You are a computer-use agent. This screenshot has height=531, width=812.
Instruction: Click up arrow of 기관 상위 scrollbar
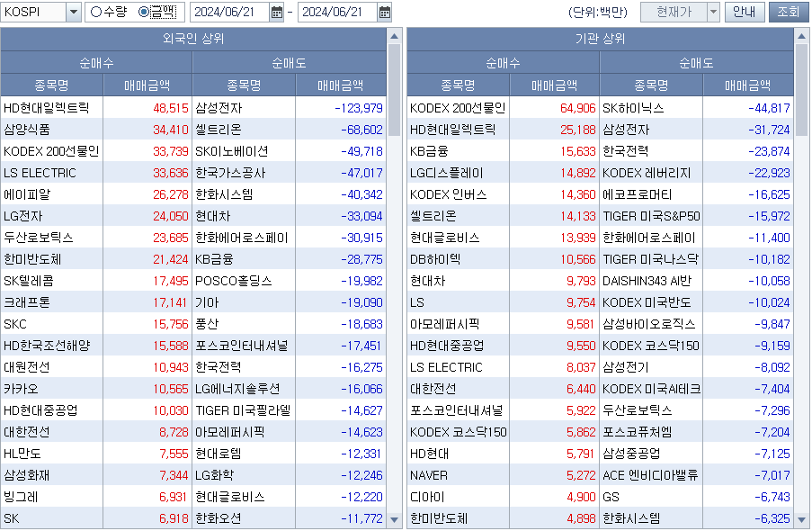pyautogui.click(x=801, y=36)
